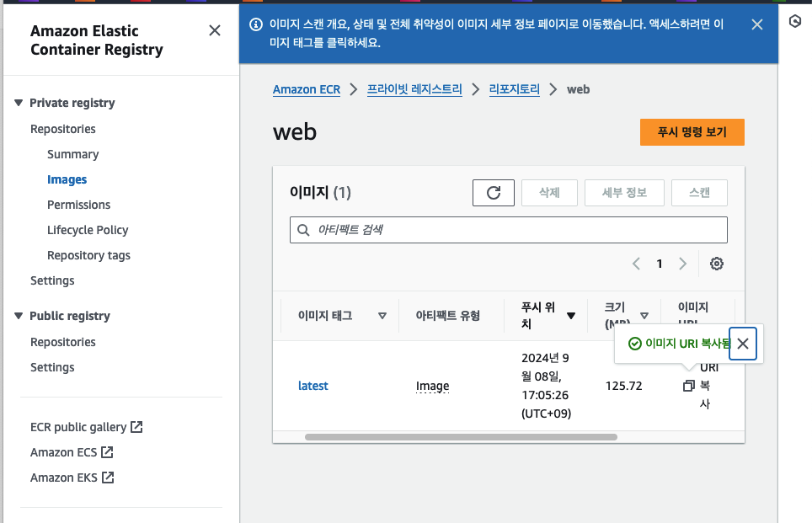Go to next page of images

coord(682,264)
